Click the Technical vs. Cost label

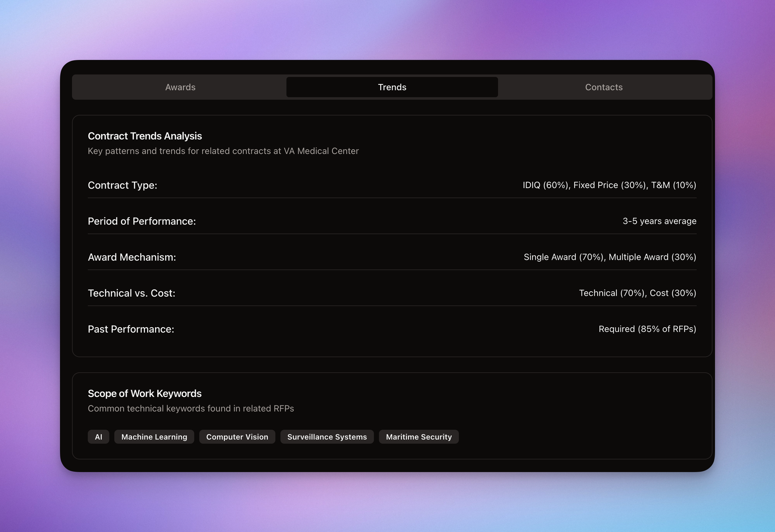coord(131,293)
